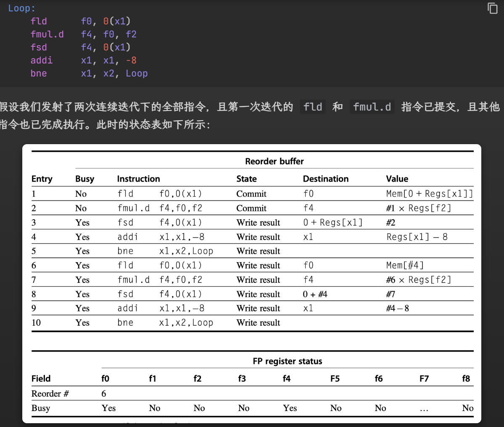Select the State column header
Viewport: 504px width, 427px height.
click(x=246, y=179)
